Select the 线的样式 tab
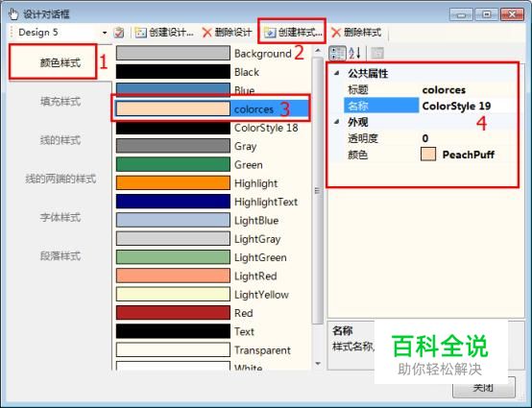This screenshot has height=408, width=532. [x=60, y=140]
